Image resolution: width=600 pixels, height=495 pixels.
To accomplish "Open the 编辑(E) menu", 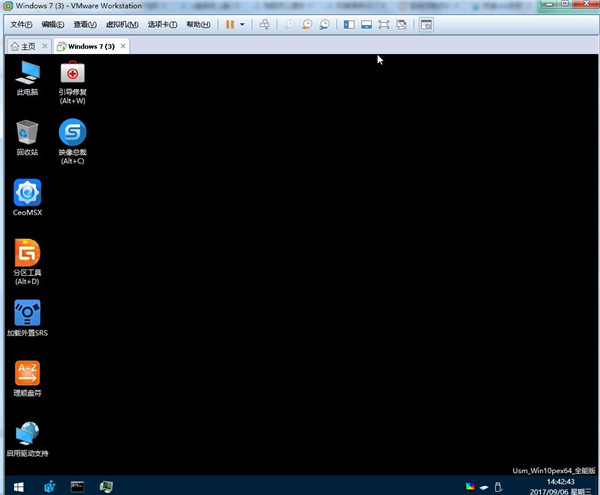I will (53, 24).
